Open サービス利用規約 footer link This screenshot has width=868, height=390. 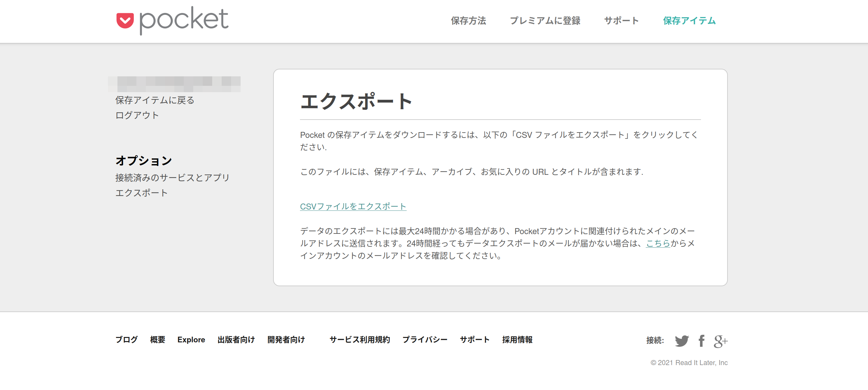pyautogui.click(x=360, y=340)
